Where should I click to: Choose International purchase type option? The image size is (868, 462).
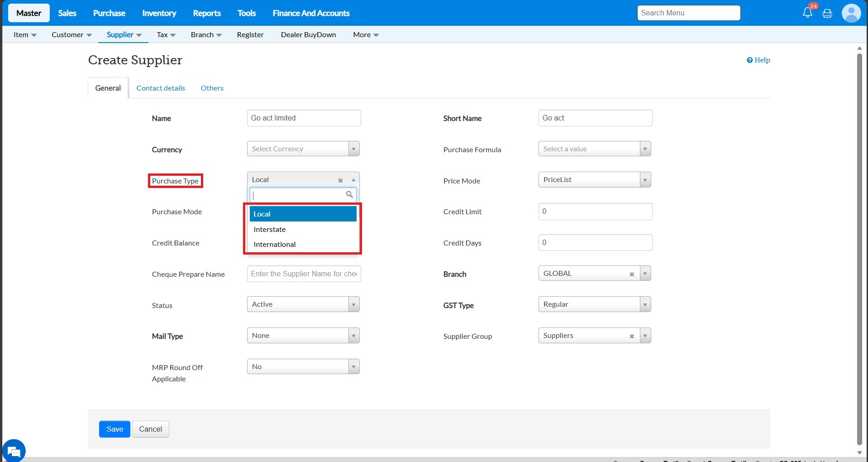click(x=275, y=245)
